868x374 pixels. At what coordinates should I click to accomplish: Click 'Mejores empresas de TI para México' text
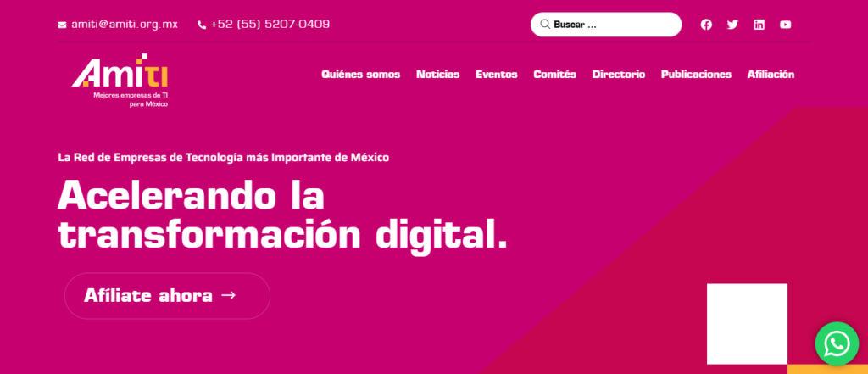(131, 100)
